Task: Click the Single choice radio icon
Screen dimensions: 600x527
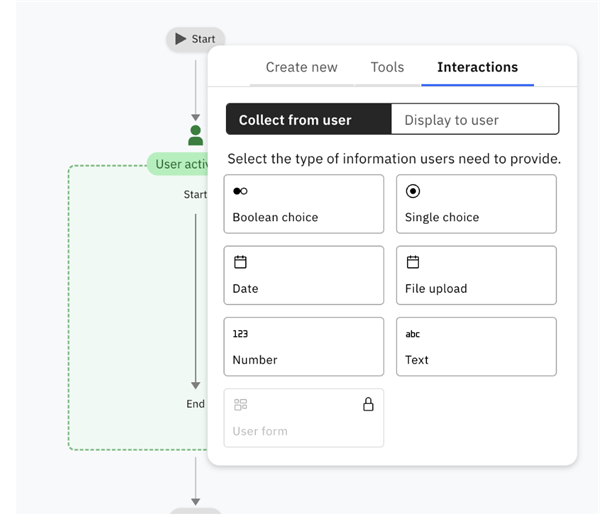Action: 413,191
